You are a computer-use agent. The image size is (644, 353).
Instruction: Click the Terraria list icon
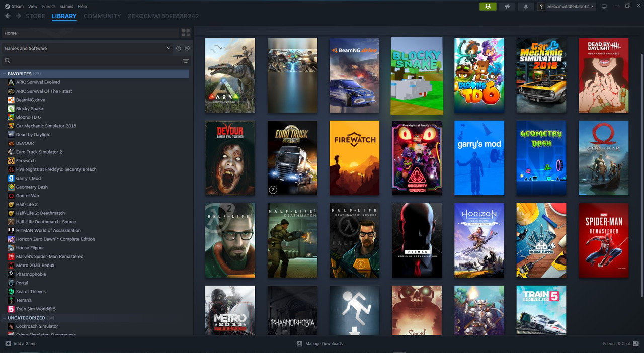(x=11, y=300)
